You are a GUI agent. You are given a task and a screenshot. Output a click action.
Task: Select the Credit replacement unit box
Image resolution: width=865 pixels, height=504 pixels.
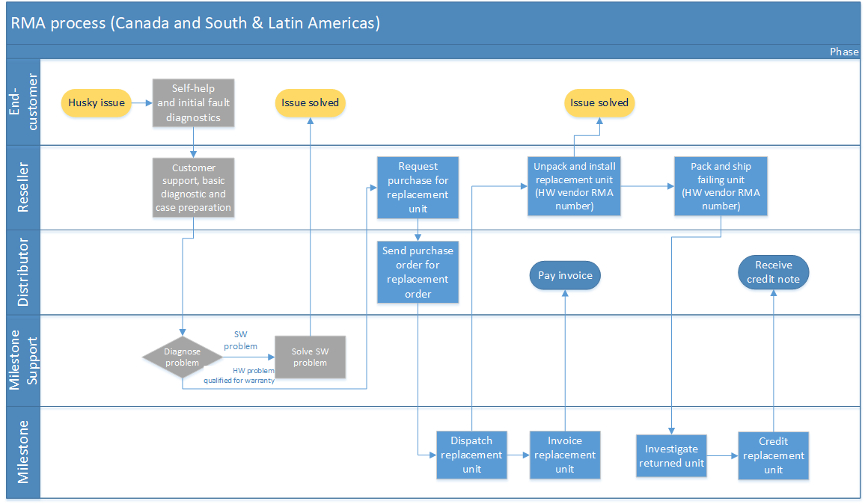click(x=774, y=455)
